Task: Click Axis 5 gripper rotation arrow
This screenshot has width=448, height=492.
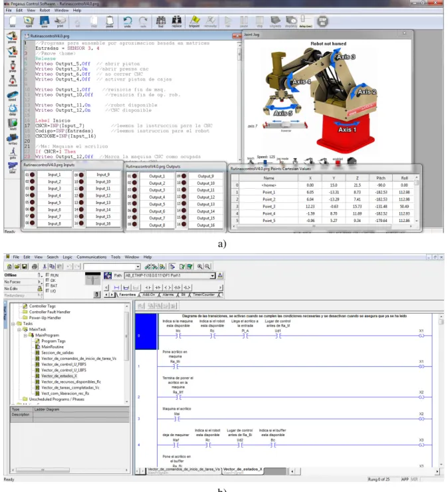Action: (283, 106)
